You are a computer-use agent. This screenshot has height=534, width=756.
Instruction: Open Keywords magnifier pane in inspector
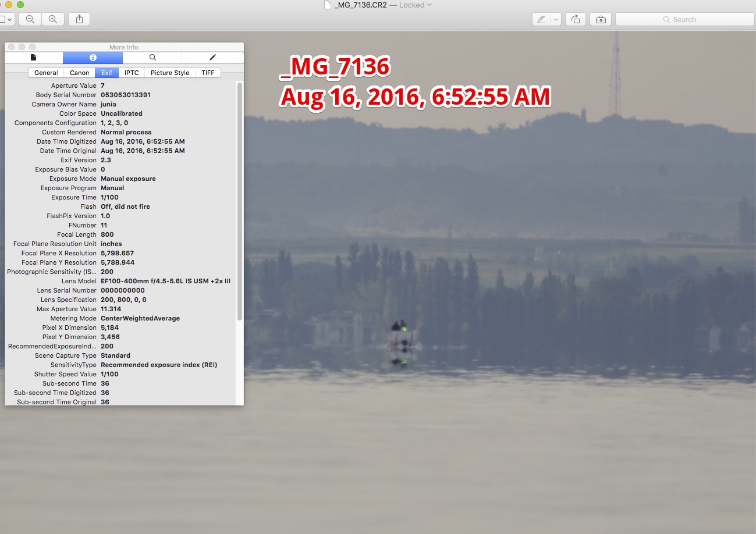pos(152,58)
